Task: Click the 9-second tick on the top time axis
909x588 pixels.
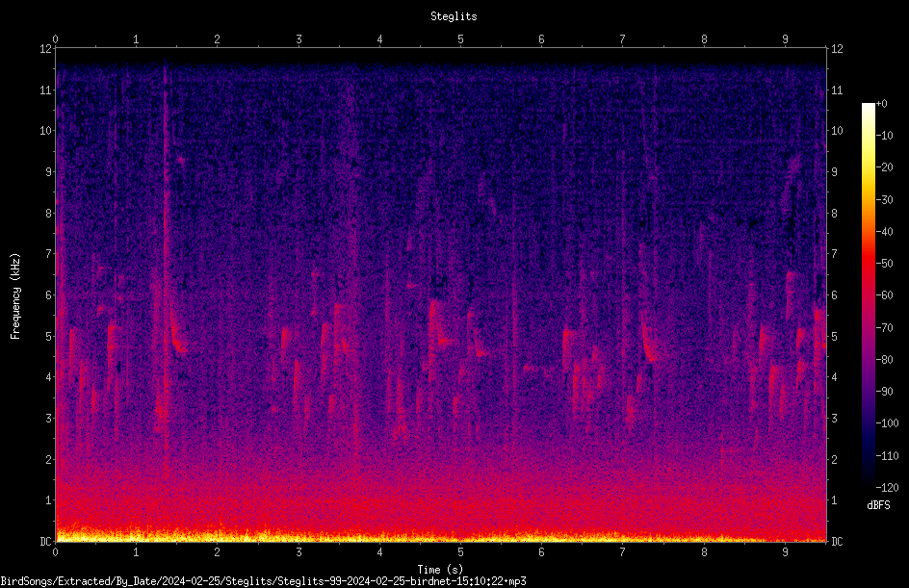Action: (785, 38)
